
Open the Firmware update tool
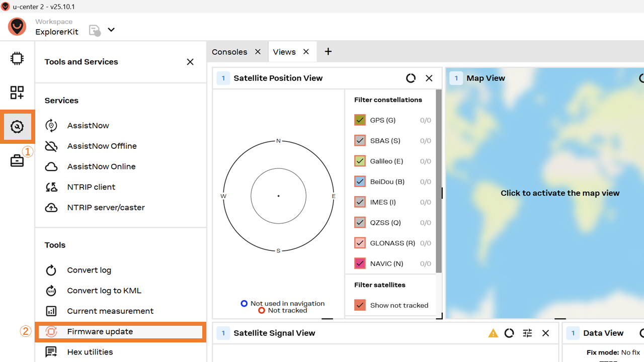pyautogui.click(x=100, y=332)
